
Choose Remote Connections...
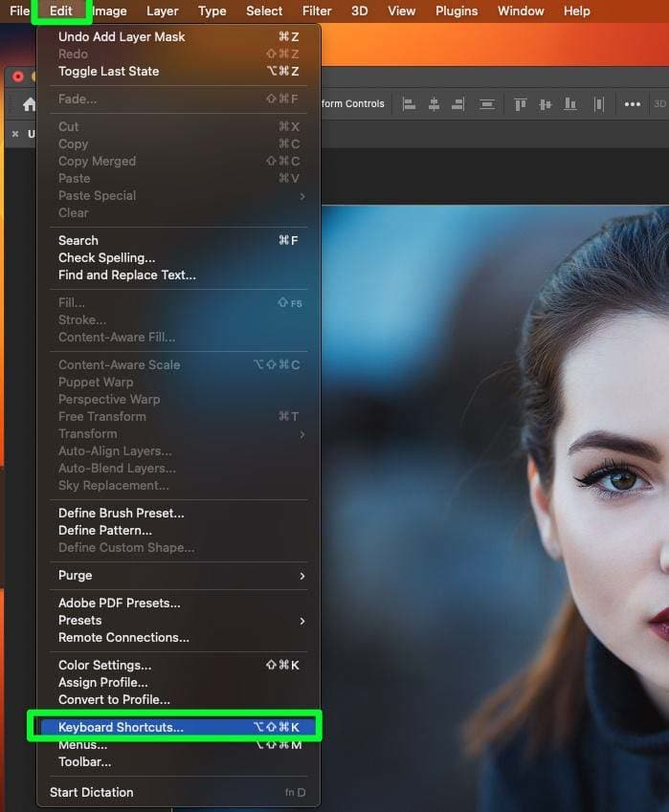point(179,638)
